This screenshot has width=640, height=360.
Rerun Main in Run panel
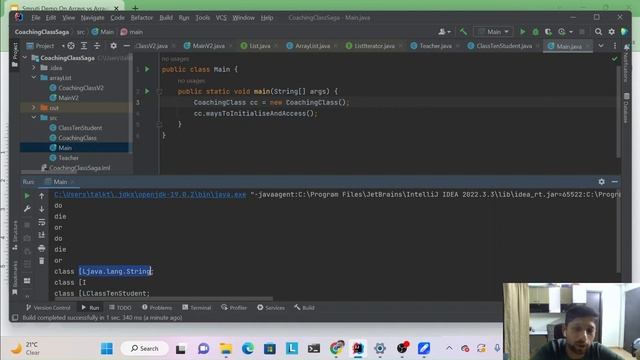[27, 196]
